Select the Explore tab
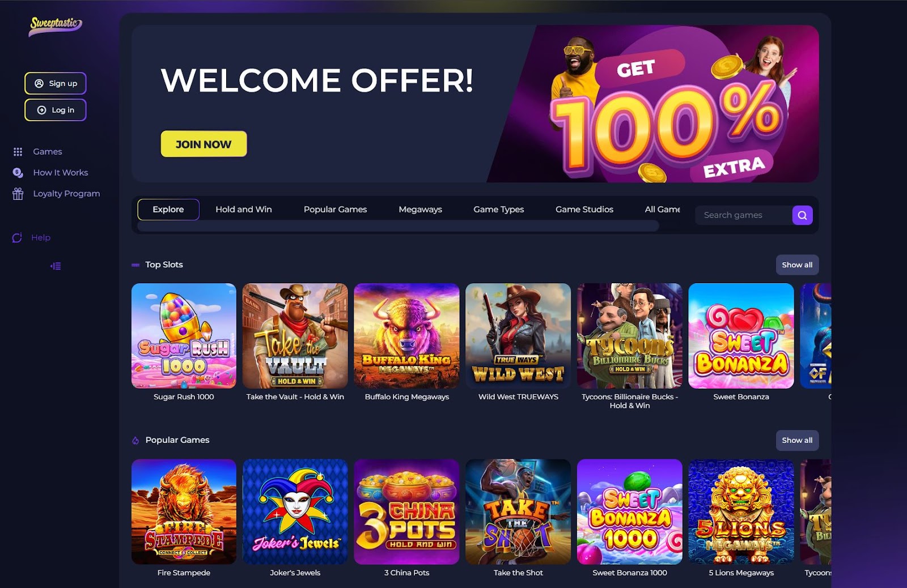907x588 pixels. click(168, 210)
